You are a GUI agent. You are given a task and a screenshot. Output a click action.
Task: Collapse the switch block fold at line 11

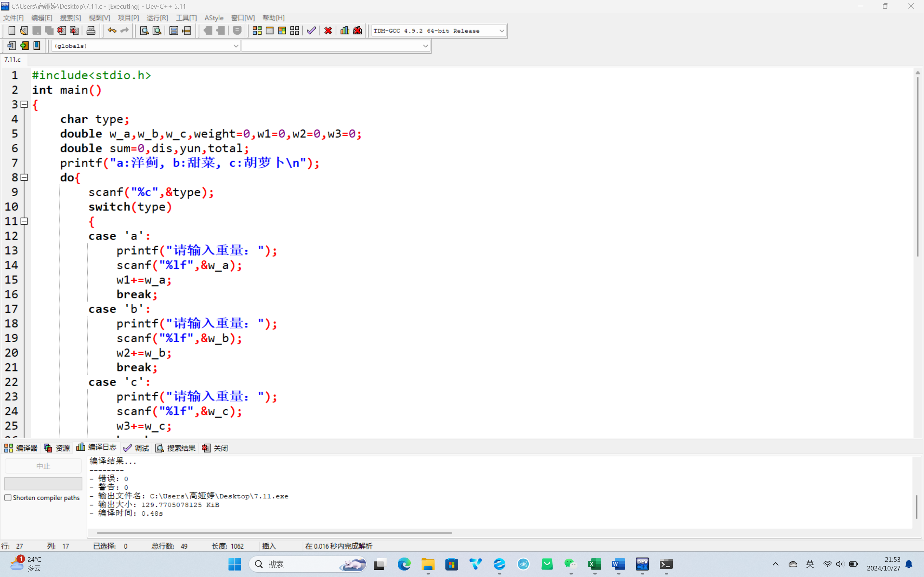tap(24, 221)
